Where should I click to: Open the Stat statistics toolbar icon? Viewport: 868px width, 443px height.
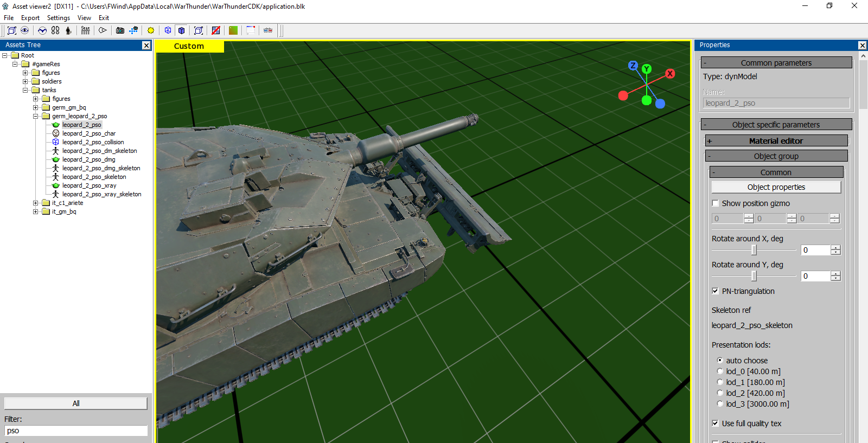[85, 30]
